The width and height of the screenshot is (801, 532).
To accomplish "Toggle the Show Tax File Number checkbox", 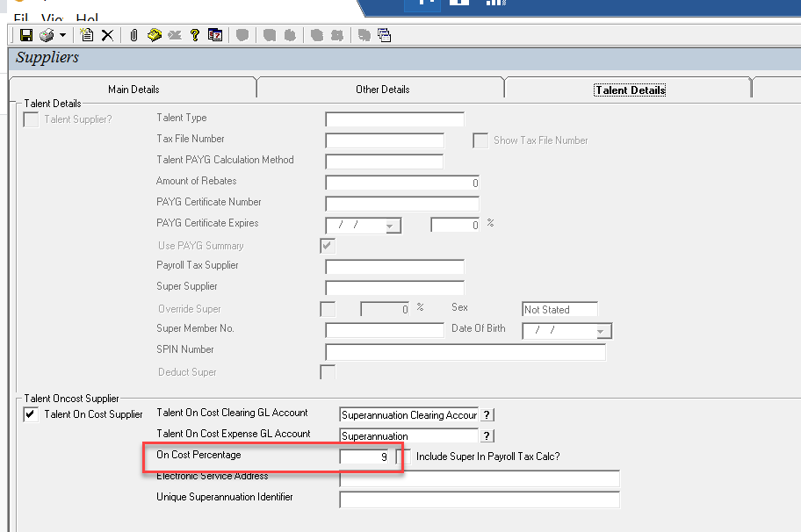I will point(480,140).
